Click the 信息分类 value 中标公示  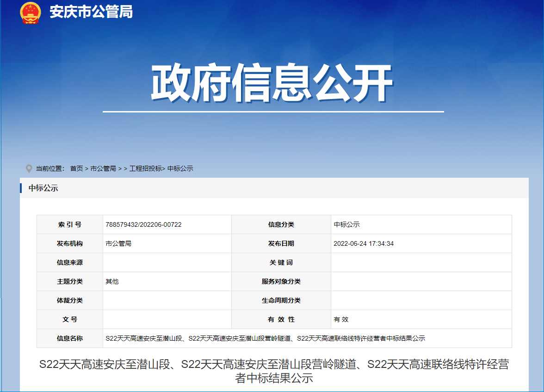(x=346, y=224)
